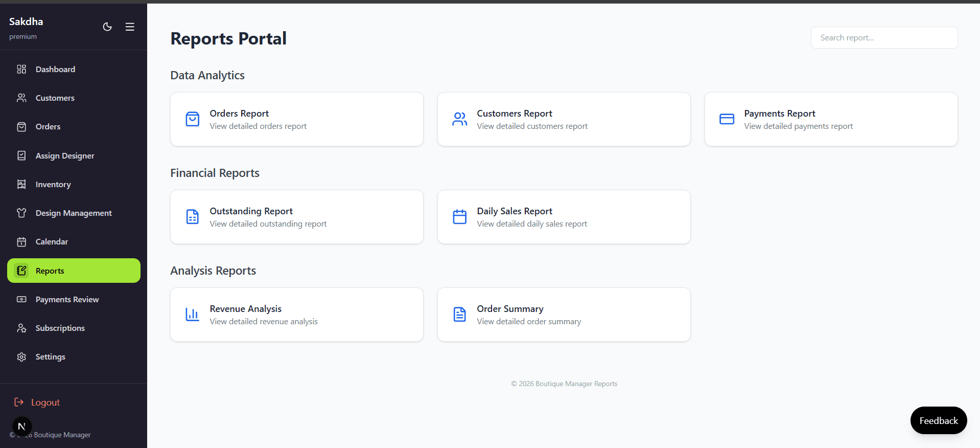Click the Settings gear icon
Screen dimensions: 980x448
[21, 357]
